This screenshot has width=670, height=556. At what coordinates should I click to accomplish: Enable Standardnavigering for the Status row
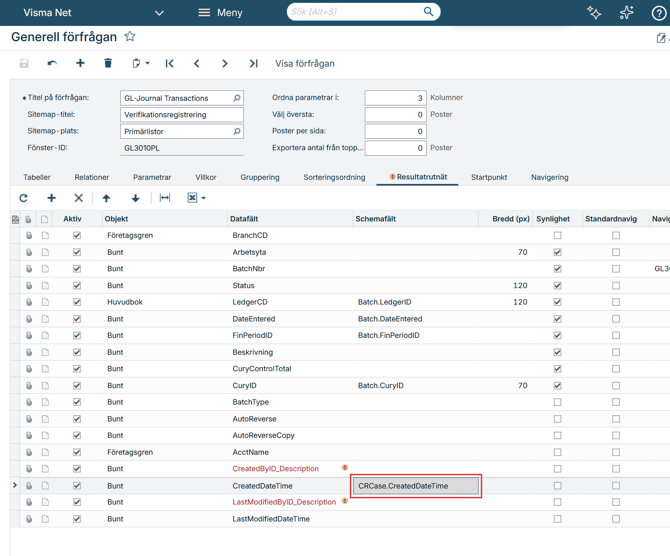(616, 286)
